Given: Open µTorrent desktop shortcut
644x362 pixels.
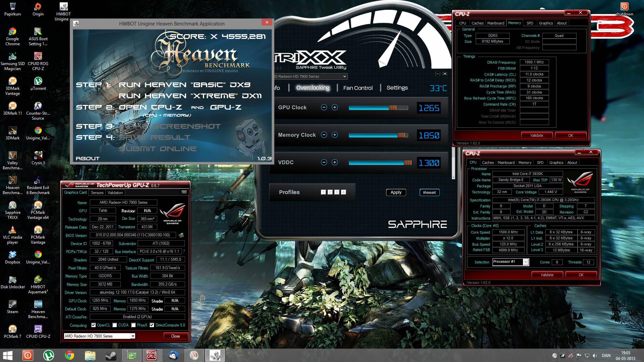Looking at the screenshot, I should point(38,83).
